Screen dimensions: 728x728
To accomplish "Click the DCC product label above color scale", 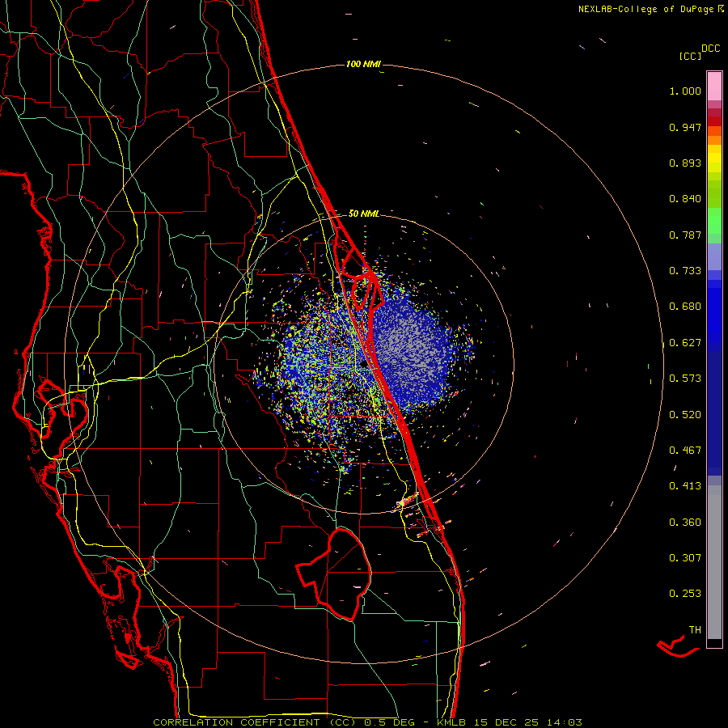I will (x=711, y=49).
